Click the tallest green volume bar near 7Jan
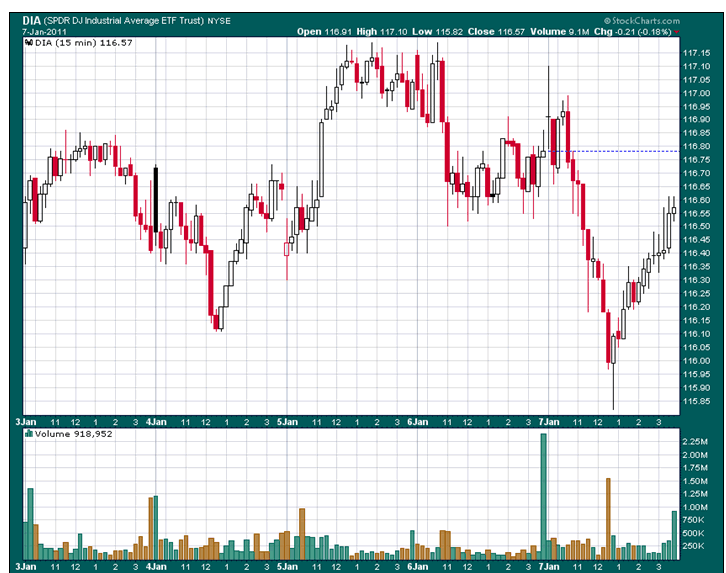Viewport: 726px width, 573px height. 544,497
